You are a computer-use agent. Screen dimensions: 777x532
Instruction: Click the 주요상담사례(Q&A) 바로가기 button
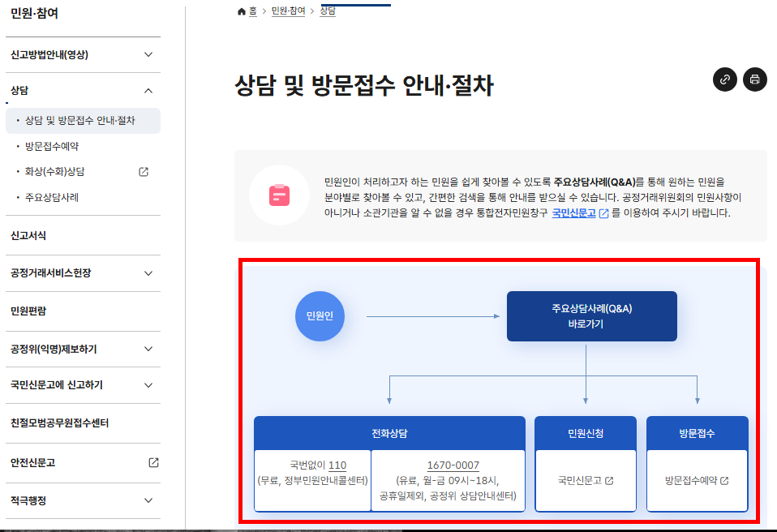click(591, 316)
